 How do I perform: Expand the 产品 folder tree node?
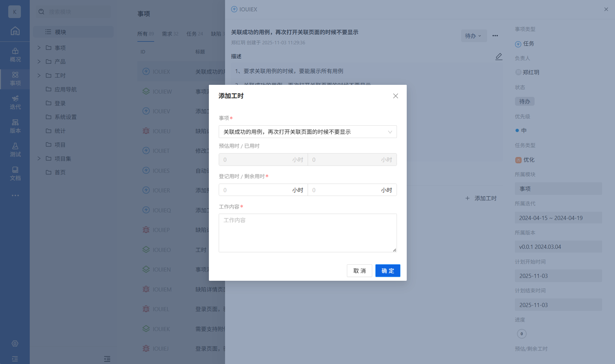(39, 61)
